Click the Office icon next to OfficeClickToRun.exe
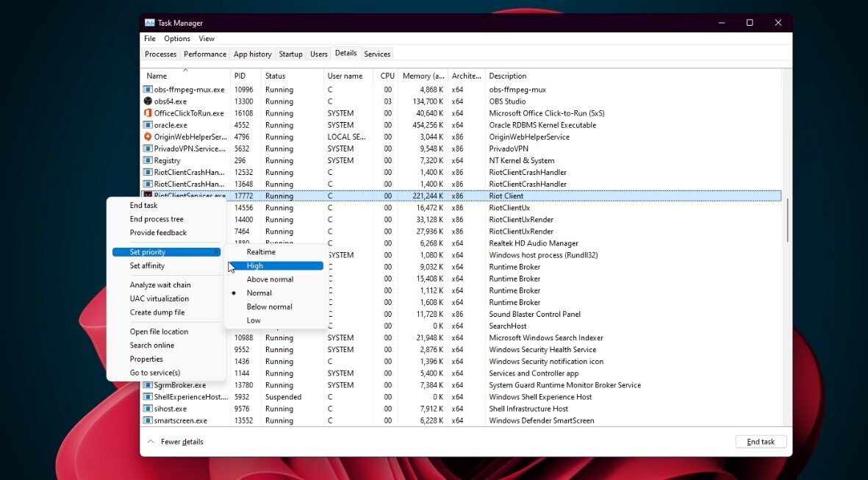 [x=148, y=113]
